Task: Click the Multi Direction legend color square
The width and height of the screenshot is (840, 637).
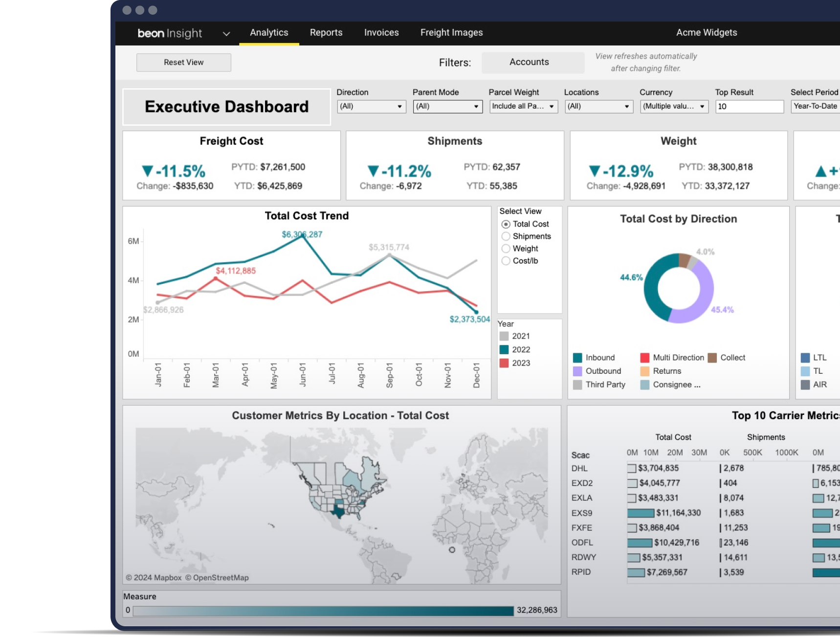Action: coord(645,358)
